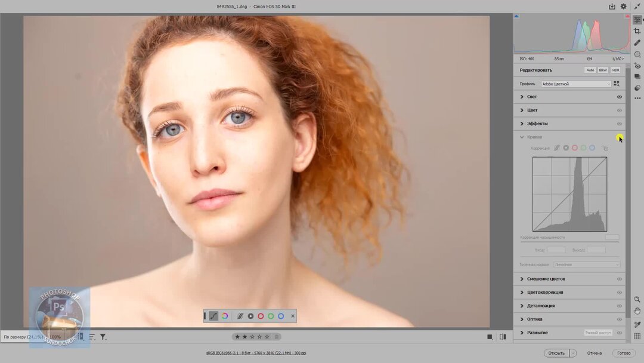The image size is (644, 363).
Task: Open the Zoom tool near the bottom right
Action: click(638, 300)
